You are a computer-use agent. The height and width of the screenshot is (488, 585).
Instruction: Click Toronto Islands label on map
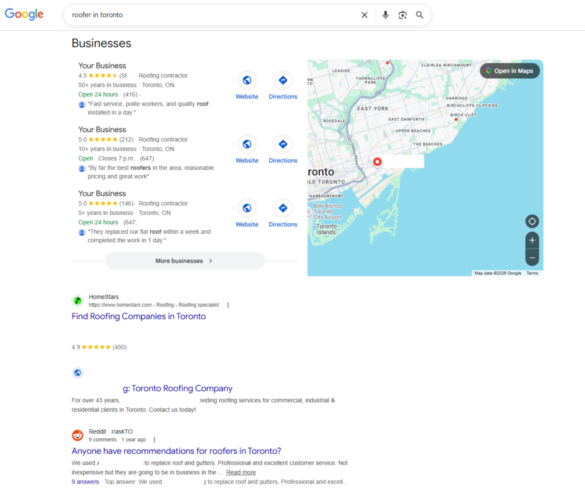click(326, 229)
